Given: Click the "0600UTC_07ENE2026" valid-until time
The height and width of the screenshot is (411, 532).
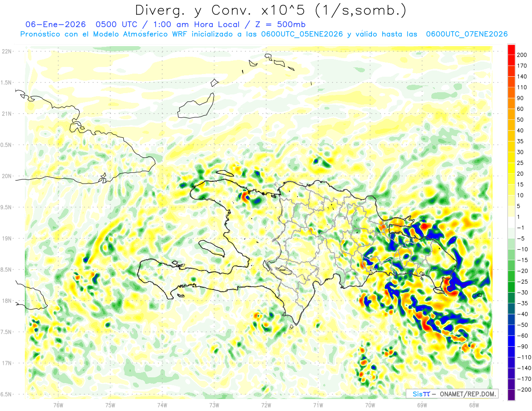Looking at the screenshot, I should point(467,34).
